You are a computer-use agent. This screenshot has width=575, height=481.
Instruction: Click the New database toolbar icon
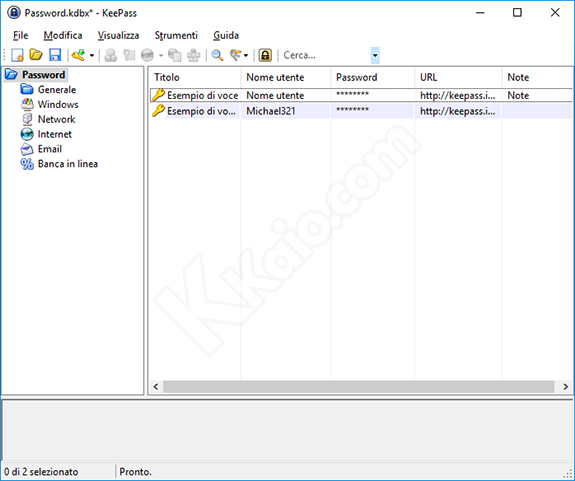(17, 55)
